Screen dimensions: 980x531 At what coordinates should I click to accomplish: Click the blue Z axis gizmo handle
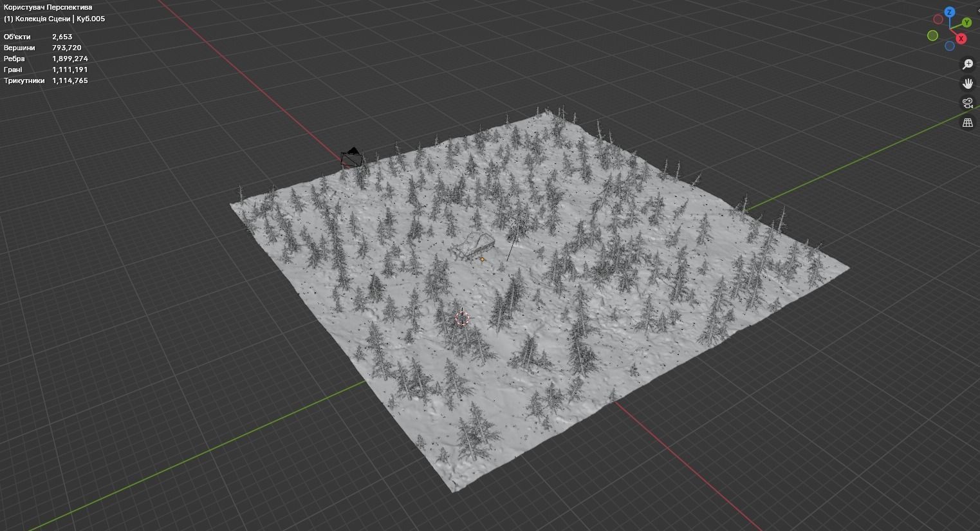pos(950,12)
